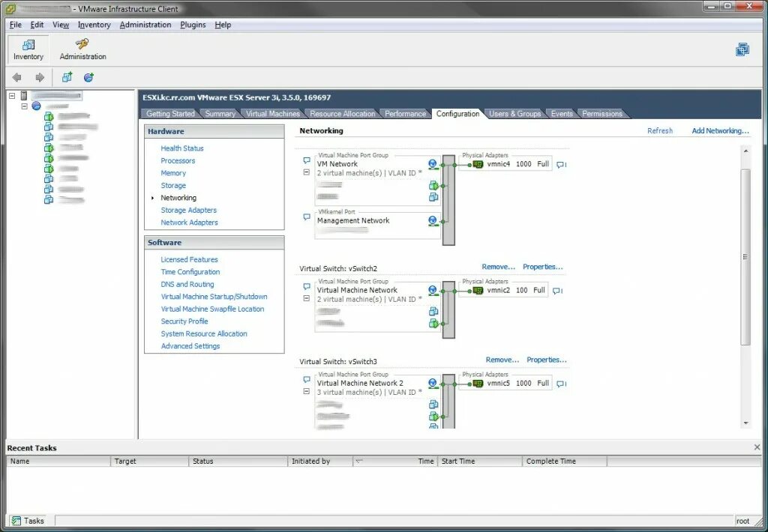
Task: Click the Refresh link
Action: point(660,130)
